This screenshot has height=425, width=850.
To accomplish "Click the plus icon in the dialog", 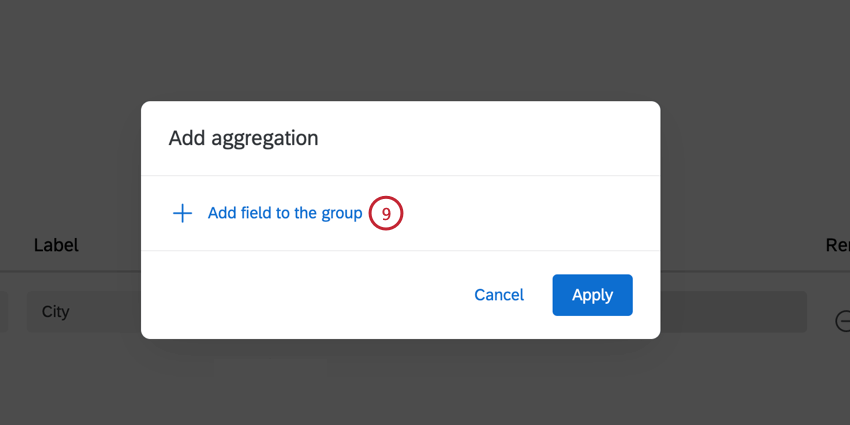I will [x=182, y=213].
